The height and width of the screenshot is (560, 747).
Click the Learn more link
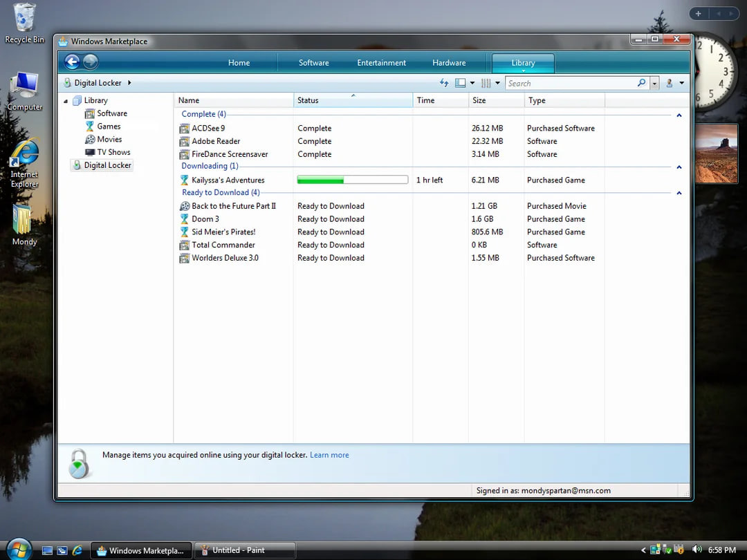click(x=329, y=455)
